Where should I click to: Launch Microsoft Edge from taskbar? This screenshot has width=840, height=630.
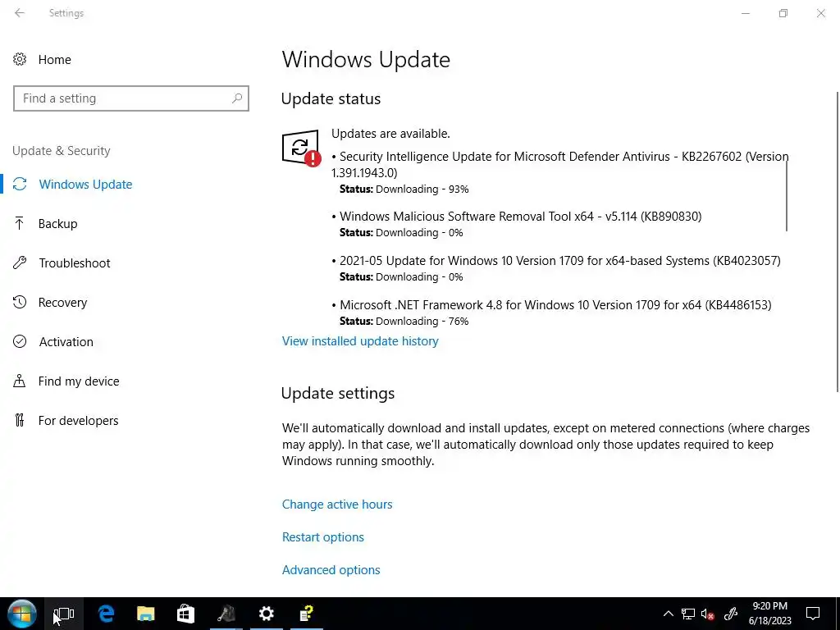click(106, 614)
